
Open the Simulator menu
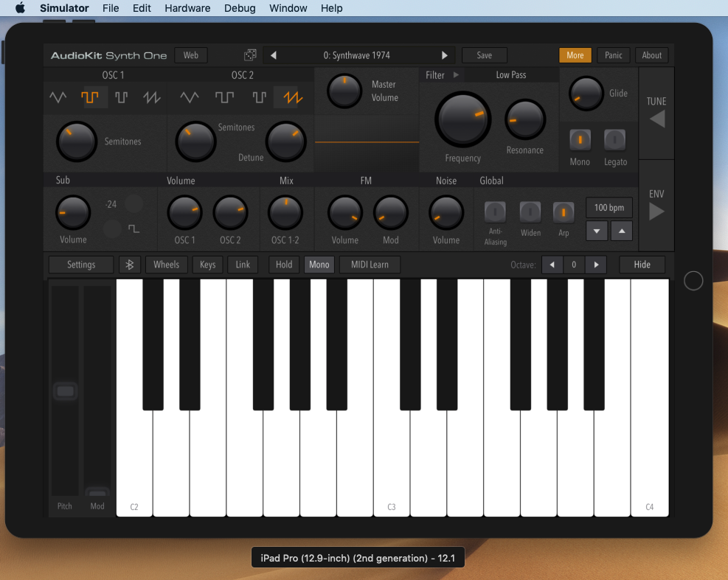coord(64,8)
